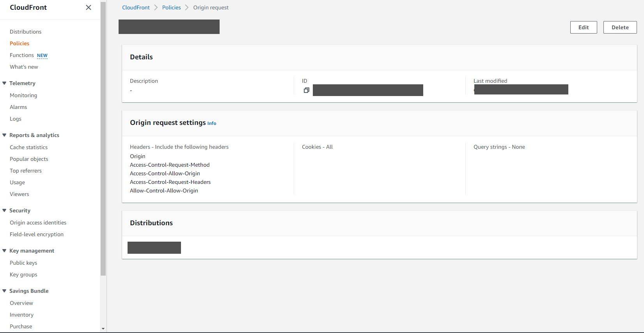Open Info link beside Origin request settings
The image size is (644, 333).
[x=212, y=123]
